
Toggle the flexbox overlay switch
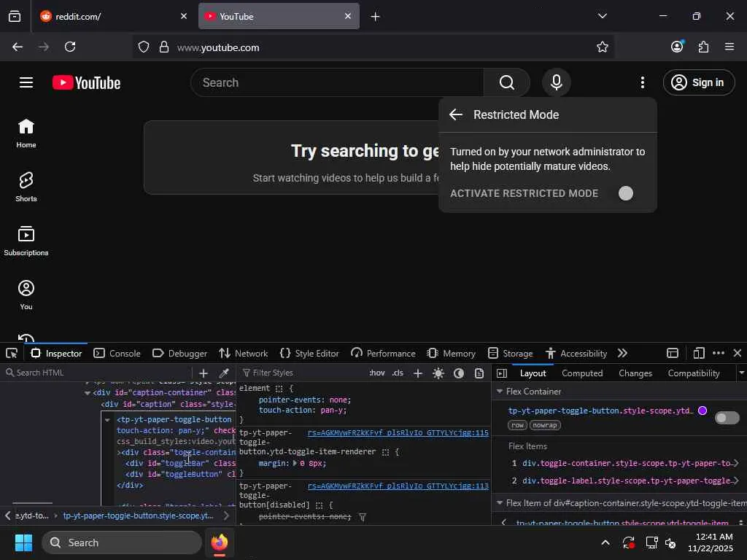pyautogui.click(x=727, y=418)
